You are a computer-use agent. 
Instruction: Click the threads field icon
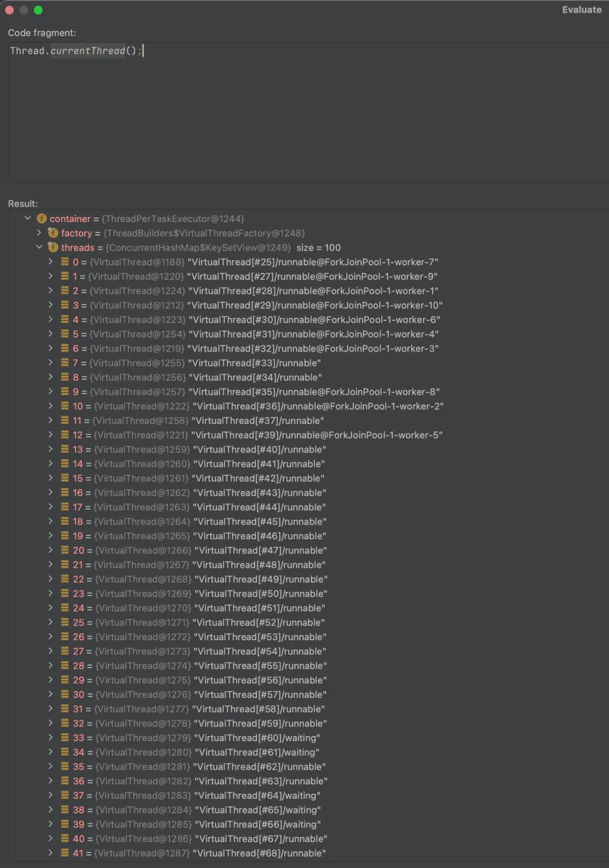(x=53, y=247)
